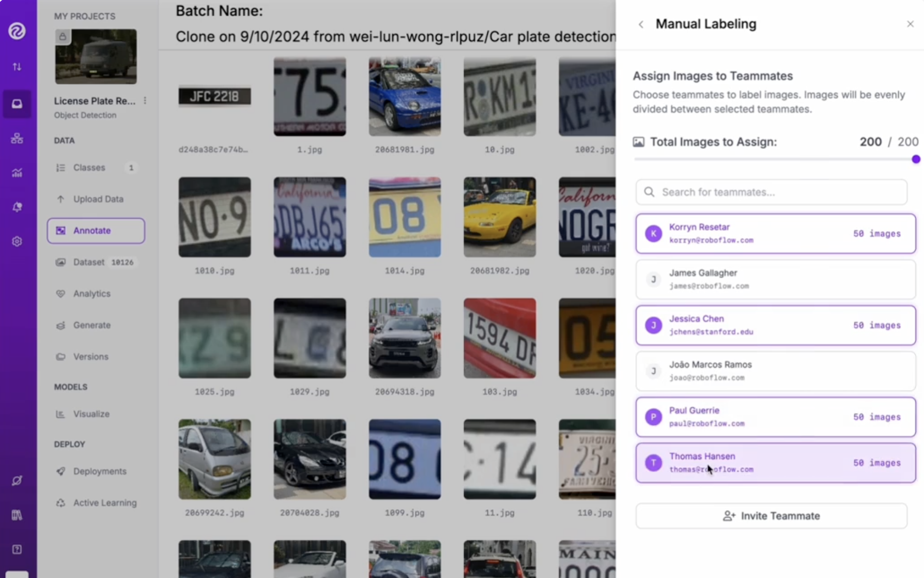Open thumbnail 20681982.jpg yellow car

500,217
